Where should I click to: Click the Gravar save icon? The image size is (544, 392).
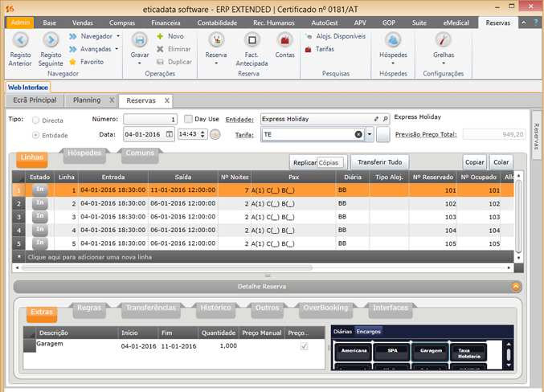click(x=140, y=39)
